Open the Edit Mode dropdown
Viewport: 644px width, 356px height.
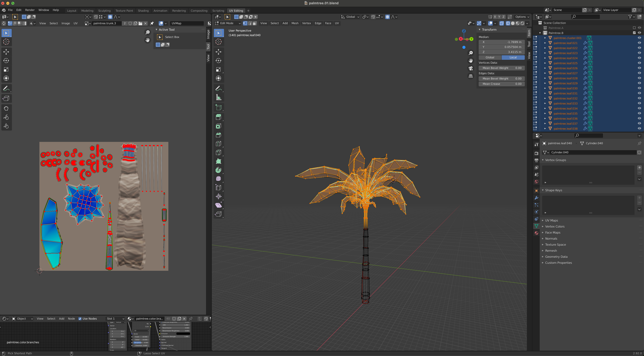point(228,23)
